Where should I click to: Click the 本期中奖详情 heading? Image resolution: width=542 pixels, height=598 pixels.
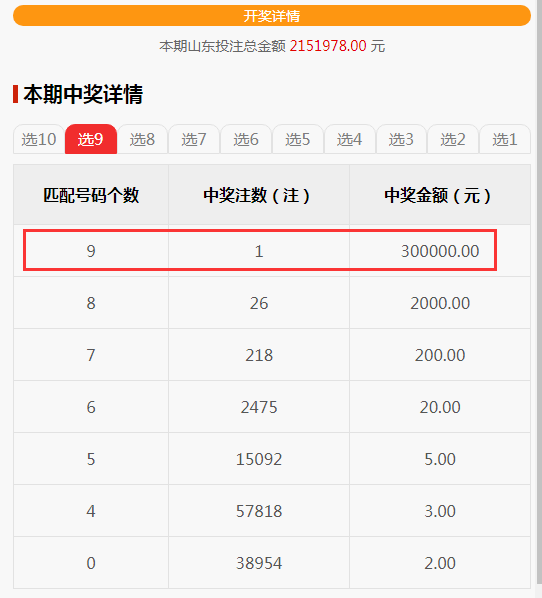[83, 94]
